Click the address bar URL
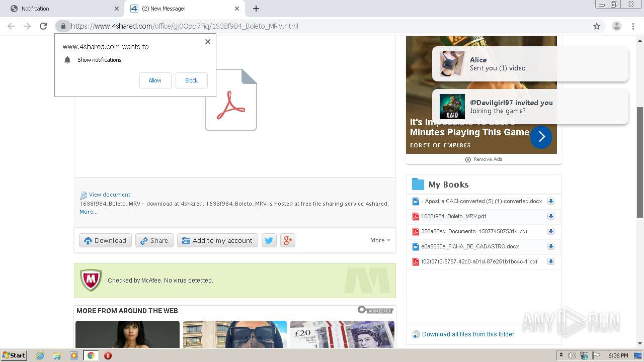The image size is (644, 362). (185, 26)
